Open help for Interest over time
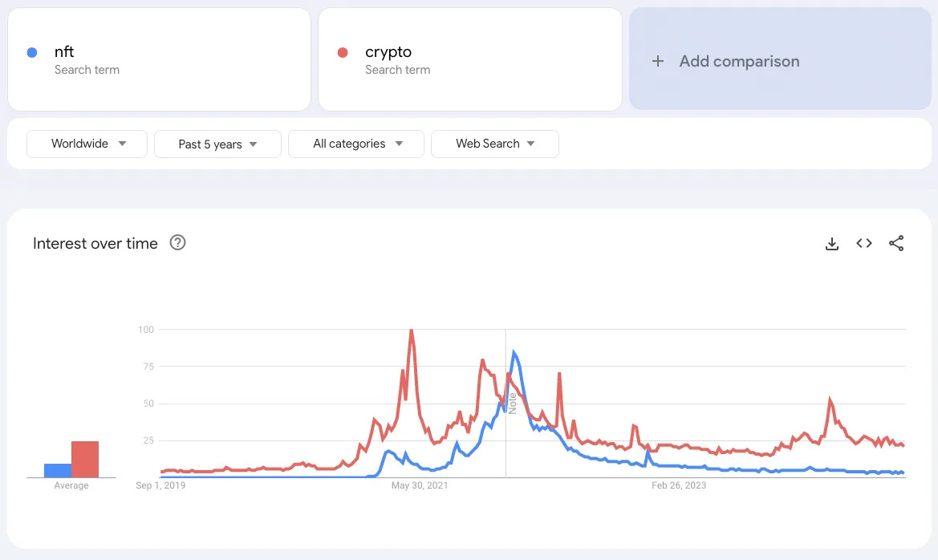 click(x=178, y=243)
